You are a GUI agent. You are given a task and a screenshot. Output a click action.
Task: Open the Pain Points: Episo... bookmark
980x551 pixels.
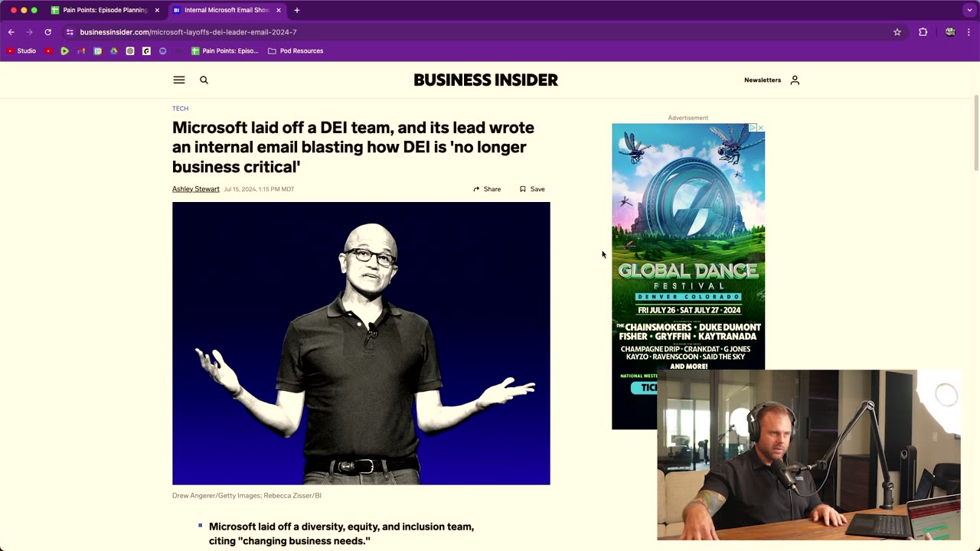coord(225,51)
